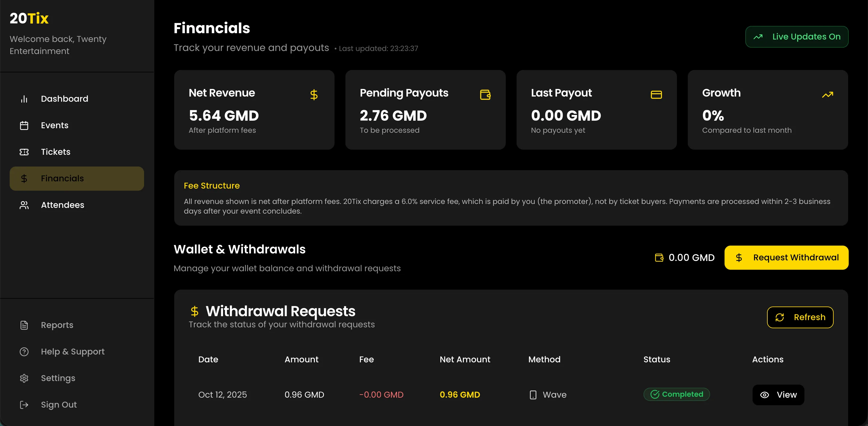
Task: Open the Reports page
Action: [x=77, y=325]
